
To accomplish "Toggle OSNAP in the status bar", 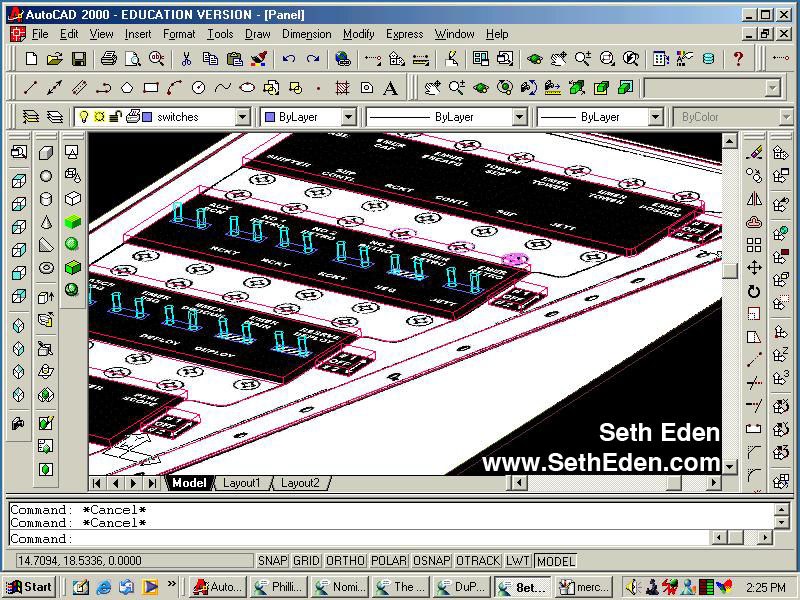I will click(x=431, y=561).
